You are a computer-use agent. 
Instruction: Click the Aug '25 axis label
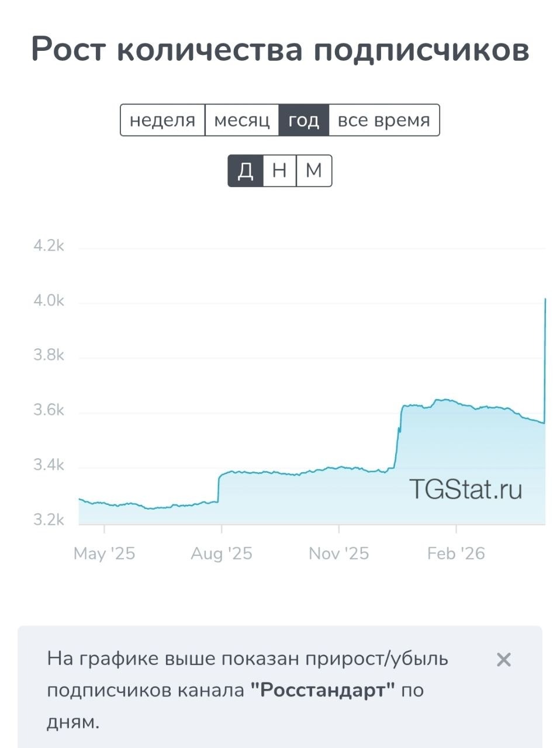[x=222, y=553]
